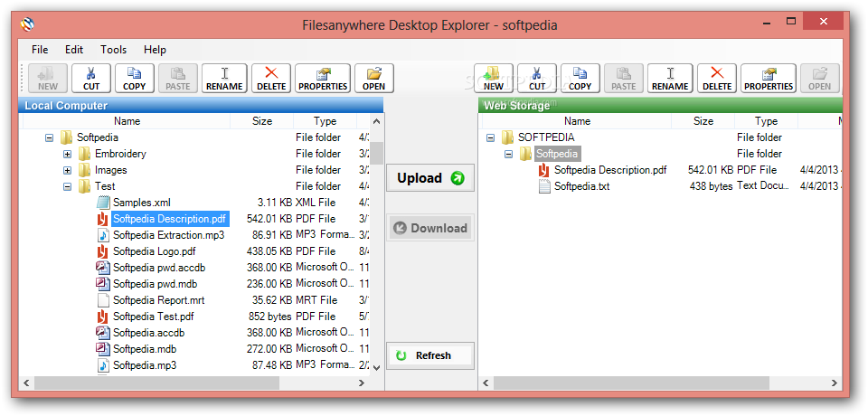Sort Local Computer list by Size column
The width and height of the screenshot is (868, 416).
[x=262, y=121]
